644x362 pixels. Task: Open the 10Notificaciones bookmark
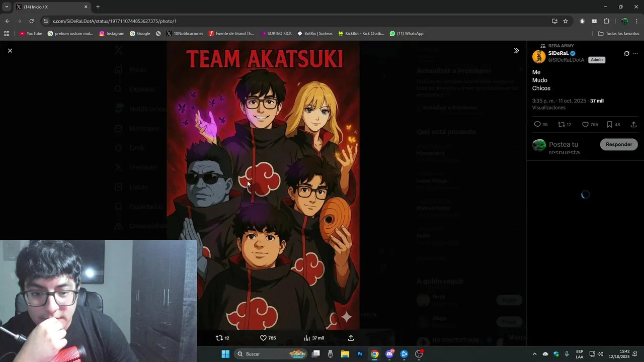[x=185, y=34]
